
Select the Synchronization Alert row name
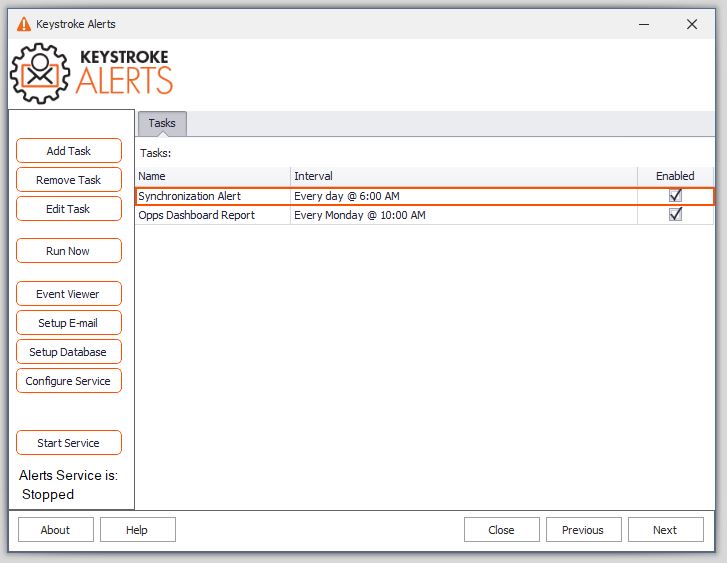click(190, 196)
